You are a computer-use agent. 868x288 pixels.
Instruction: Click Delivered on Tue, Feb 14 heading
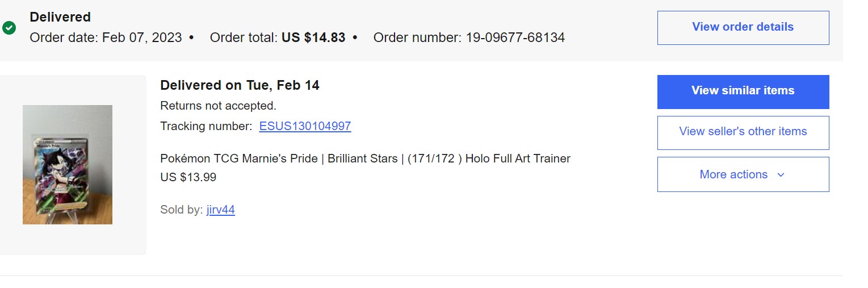tap(240, 85)
